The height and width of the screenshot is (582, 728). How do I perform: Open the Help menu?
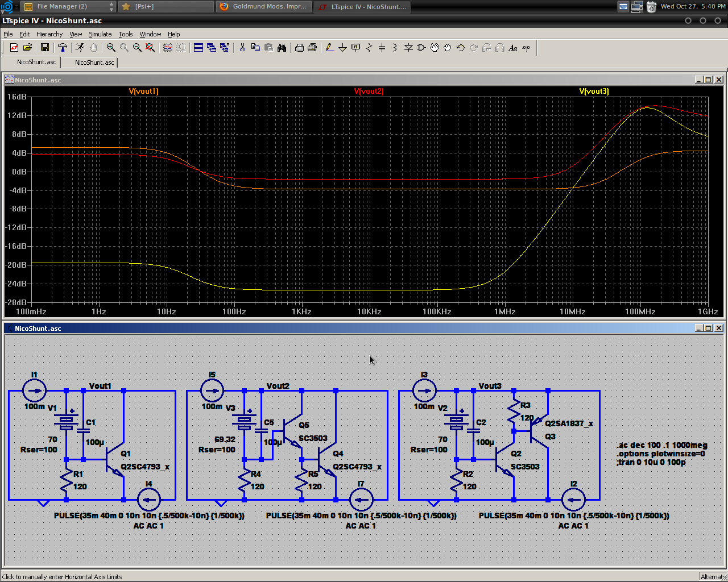[173, 34]
